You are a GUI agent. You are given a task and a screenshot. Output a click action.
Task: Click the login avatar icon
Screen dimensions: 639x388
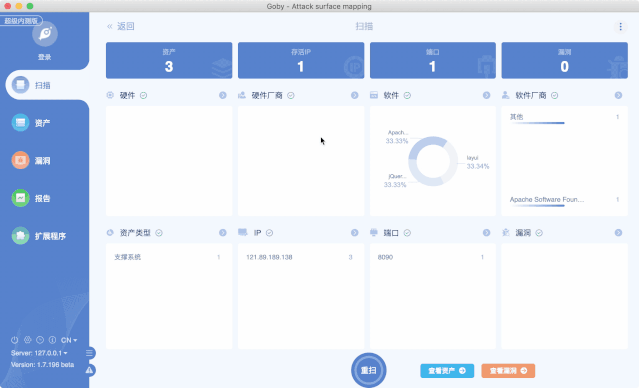(x=45, y=33)
